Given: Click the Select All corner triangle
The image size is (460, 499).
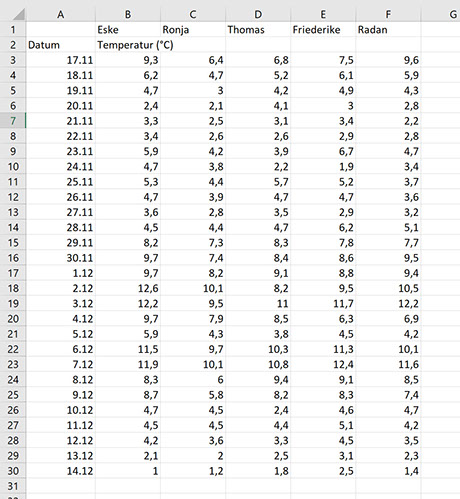Looking at the screenshot, I should coord(18,14).
